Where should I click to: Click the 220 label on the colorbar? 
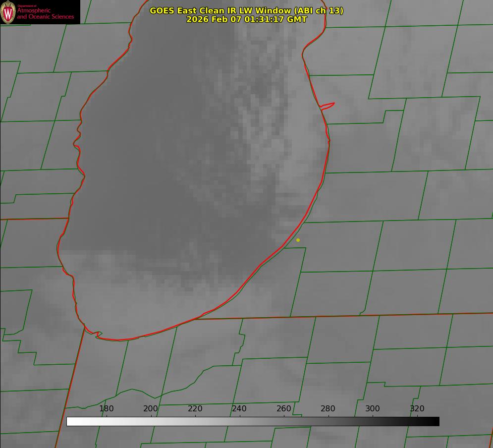point(195,408)
